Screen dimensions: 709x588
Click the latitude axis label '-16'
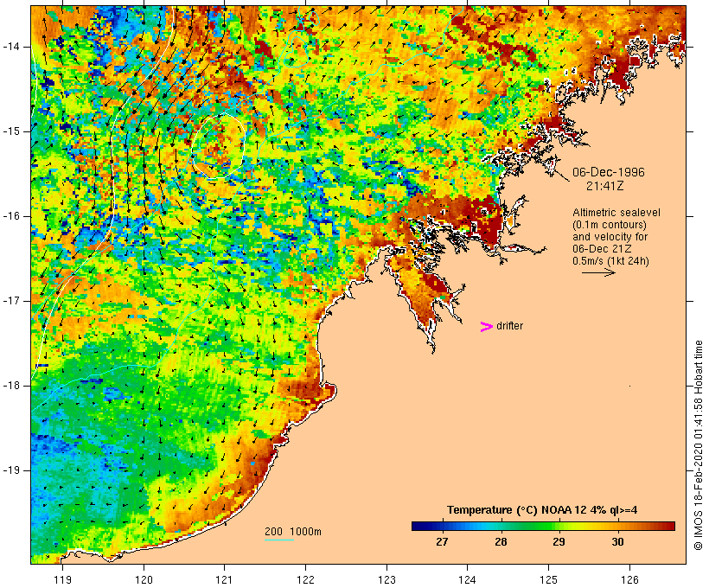tap(11, 216)
